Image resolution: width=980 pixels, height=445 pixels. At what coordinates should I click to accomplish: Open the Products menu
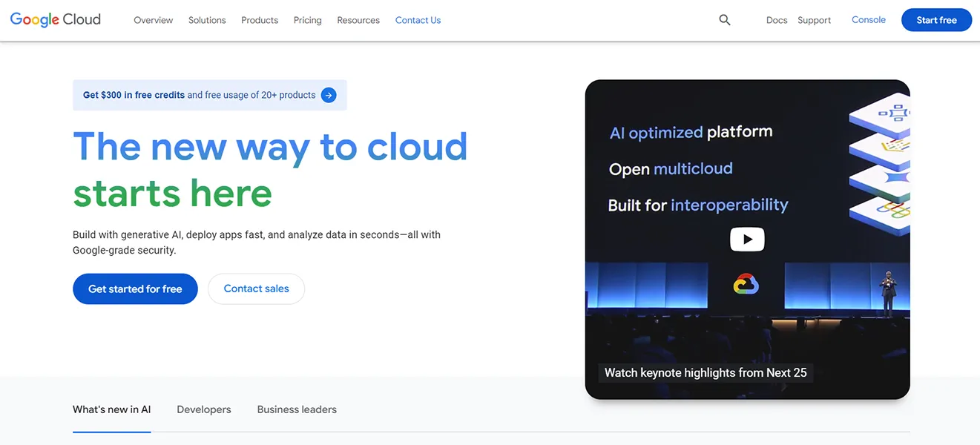[x=259, y=20]
